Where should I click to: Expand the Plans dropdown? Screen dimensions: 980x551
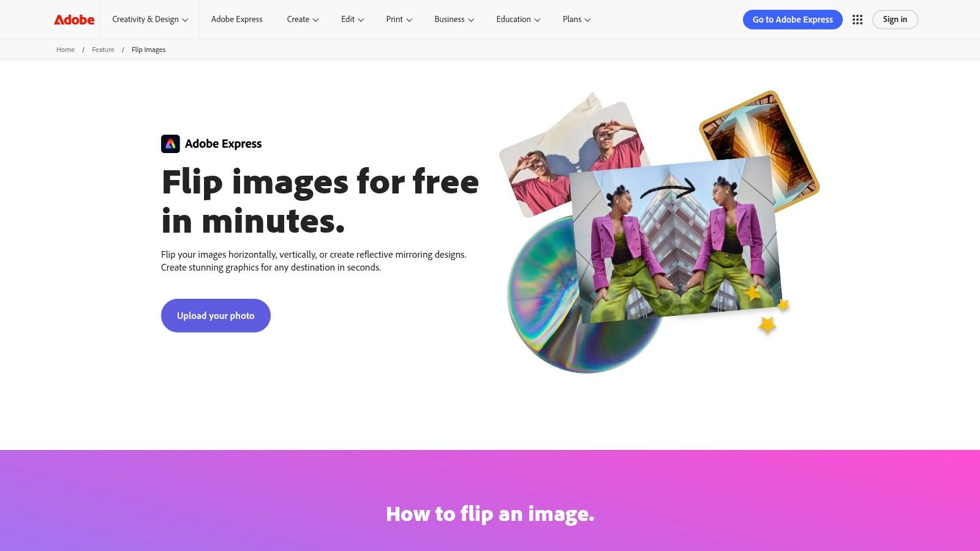[x=576, y=20]
